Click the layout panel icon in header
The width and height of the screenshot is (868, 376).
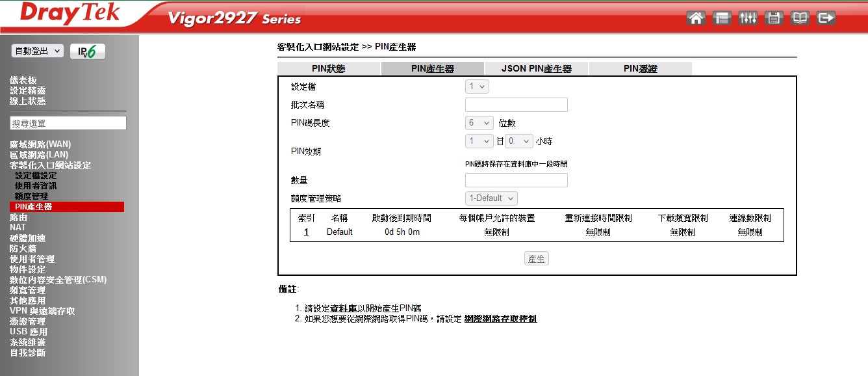[722, 18]
